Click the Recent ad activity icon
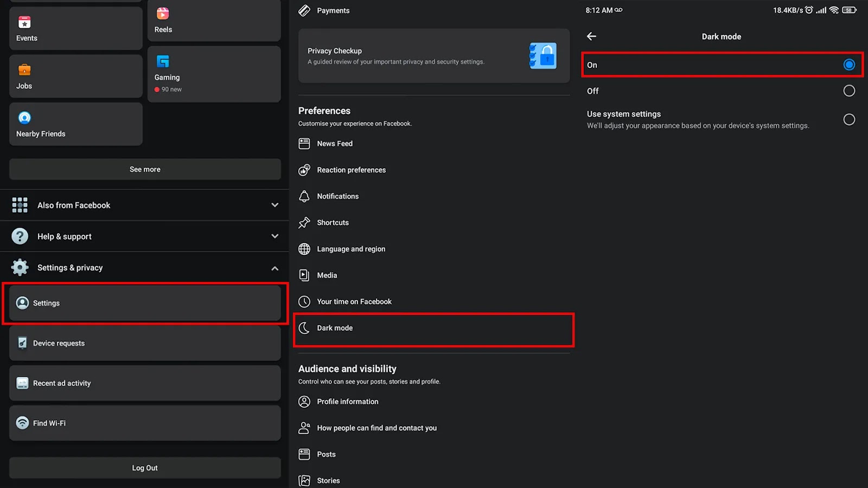The height and width of the screenshot is (488, 868). click(22, 383)
